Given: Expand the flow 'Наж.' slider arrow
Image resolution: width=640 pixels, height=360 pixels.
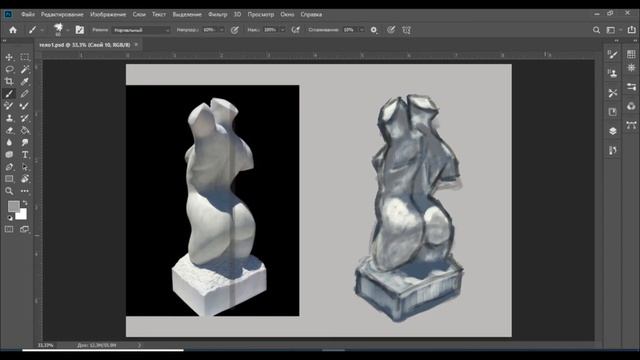Looking at the screenshot, I should pos(282,30).
